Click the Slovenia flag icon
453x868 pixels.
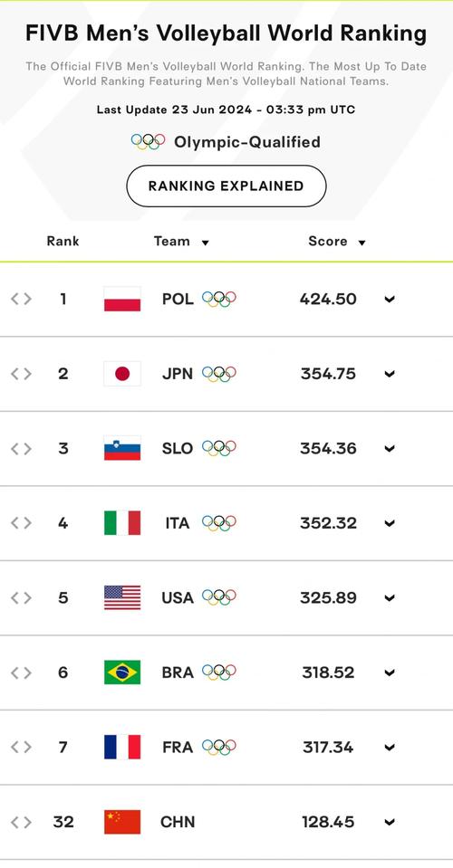(x=122, y=448)
